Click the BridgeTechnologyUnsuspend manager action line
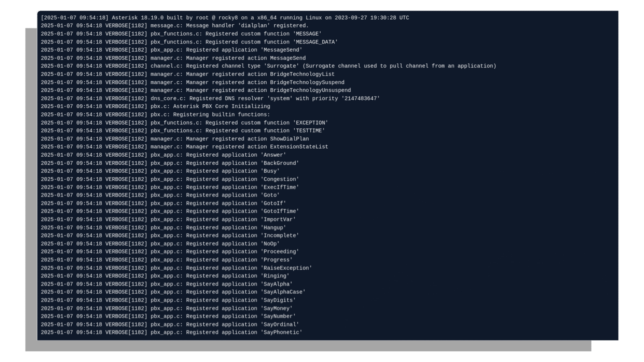This screenshot has height=362, width=644. 196,90
